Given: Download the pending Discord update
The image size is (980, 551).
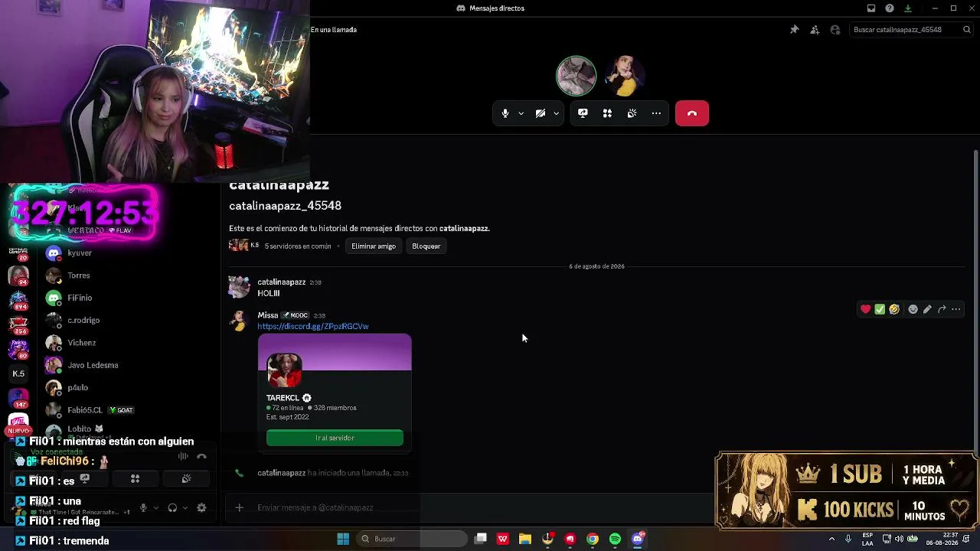Looking at the screenshot, I should (908, 8).
